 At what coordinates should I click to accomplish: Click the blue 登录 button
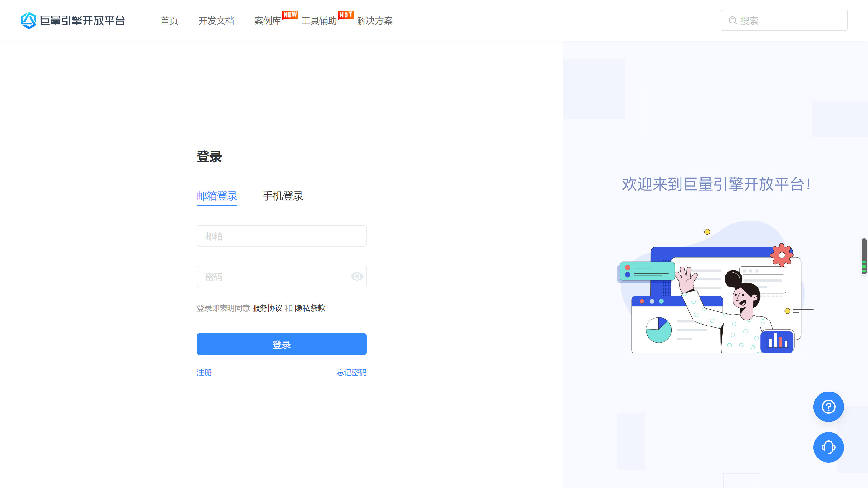pos(282,344)
